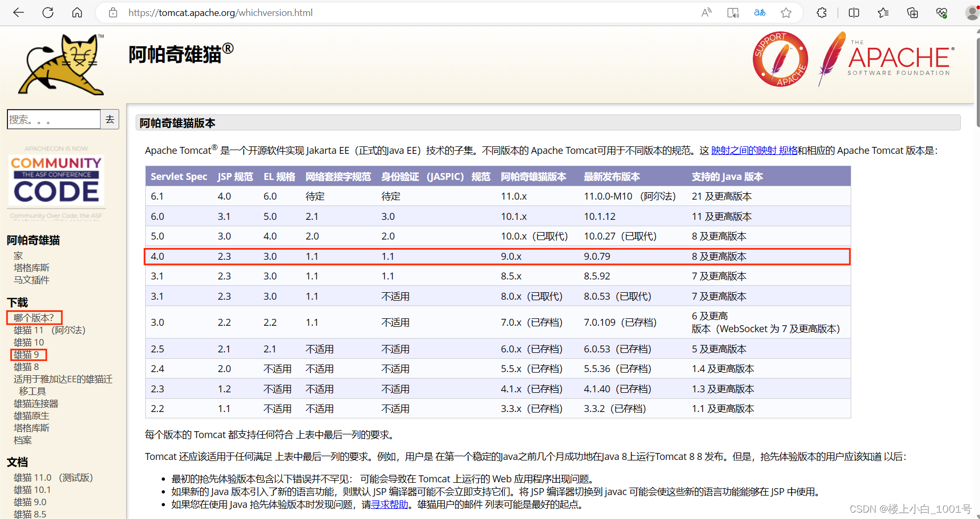Viewport: 980px width, 519px height.
Task: Open the browser essentials heart icon
Action: 942,13
